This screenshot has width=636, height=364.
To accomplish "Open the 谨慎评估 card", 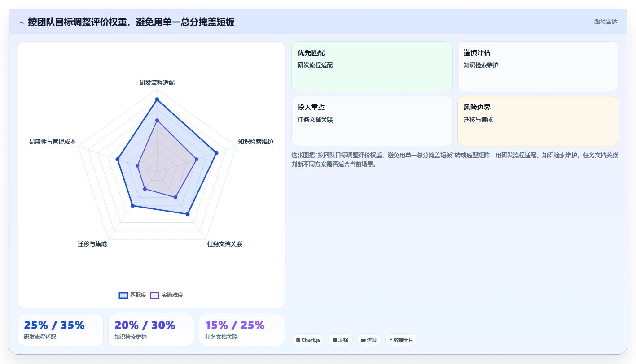I will click(538, 66).
